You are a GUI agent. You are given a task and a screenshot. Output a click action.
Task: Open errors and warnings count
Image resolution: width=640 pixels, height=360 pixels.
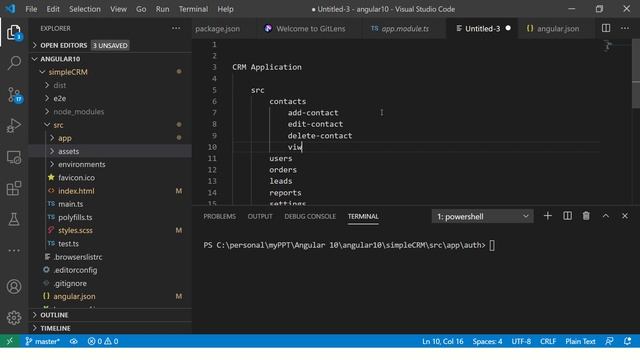click(103, 341)
